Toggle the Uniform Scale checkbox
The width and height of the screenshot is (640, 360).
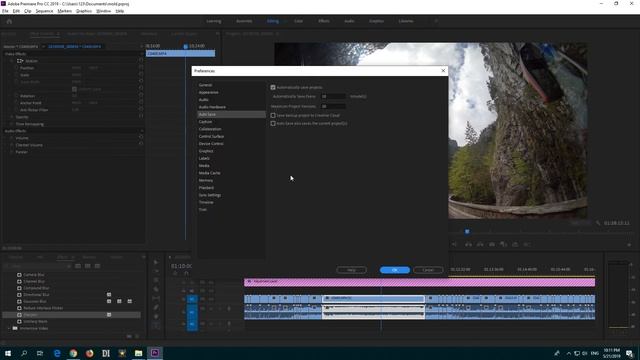[74, 89]
